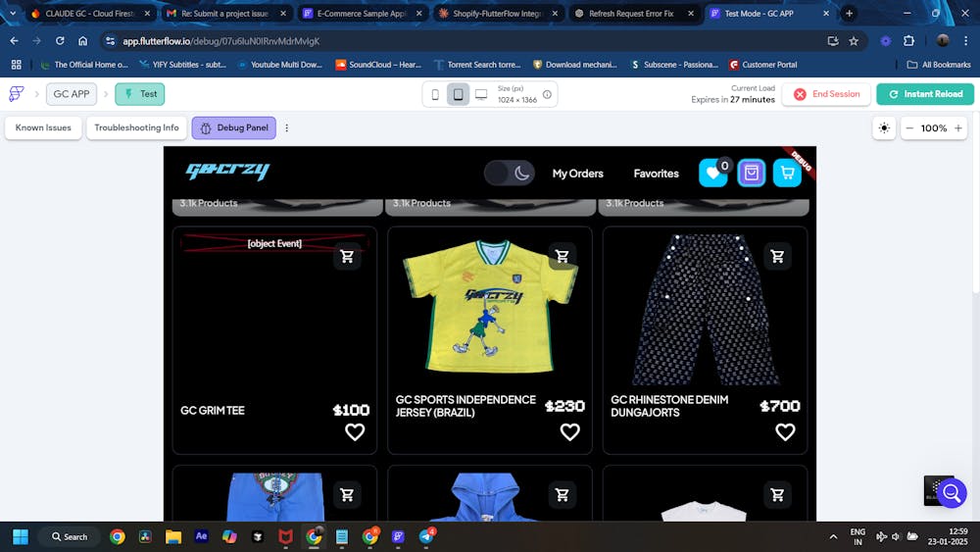This screenshot has width=980, height=552.
Task: Open the SoundCloud bookmark
Action: [x=378, y=65]
